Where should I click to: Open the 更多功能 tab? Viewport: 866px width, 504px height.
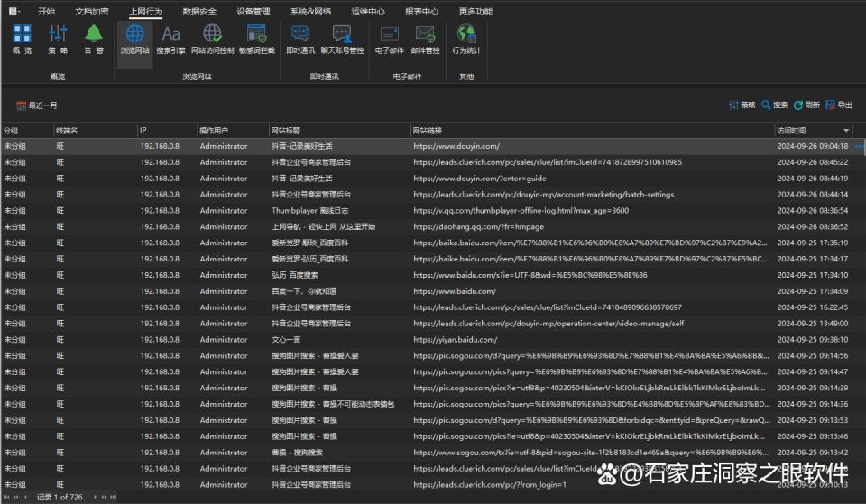[x=475, y=11]
